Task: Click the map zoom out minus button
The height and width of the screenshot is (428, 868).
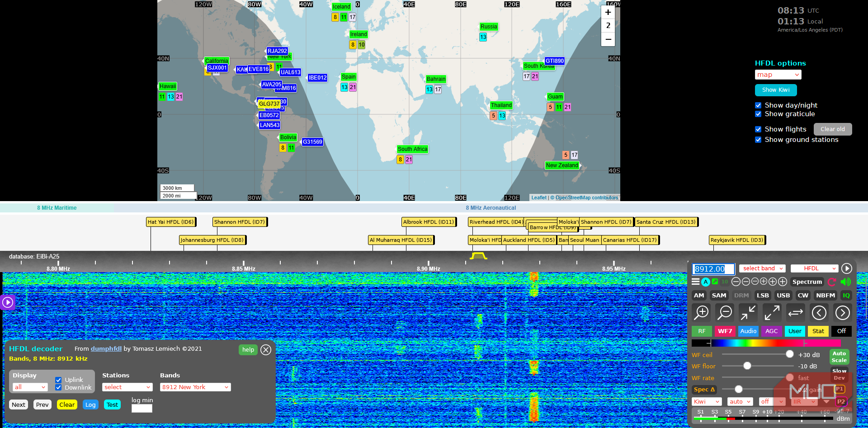Action: point(608,39)
